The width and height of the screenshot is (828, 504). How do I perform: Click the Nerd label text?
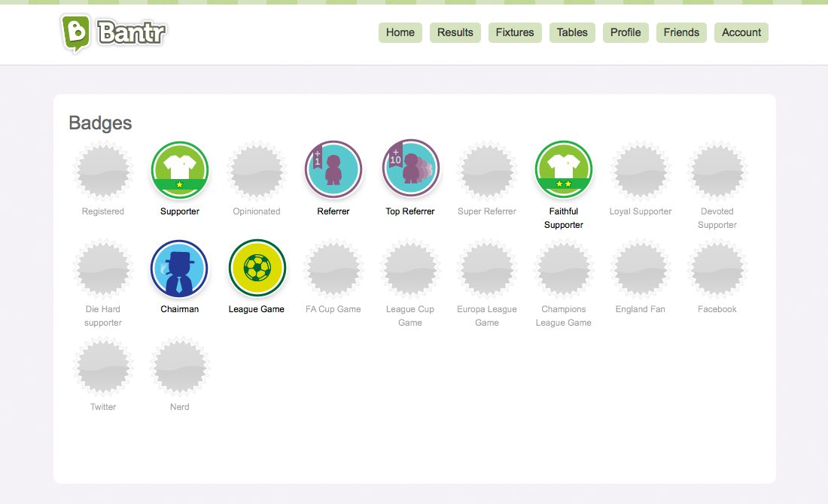point(180,407)
